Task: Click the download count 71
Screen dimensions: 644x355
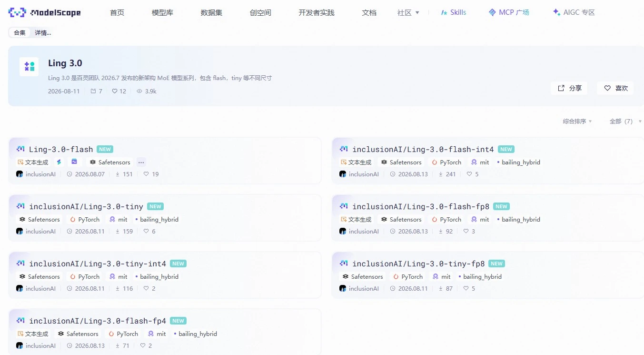Action: tap(126, 345)
